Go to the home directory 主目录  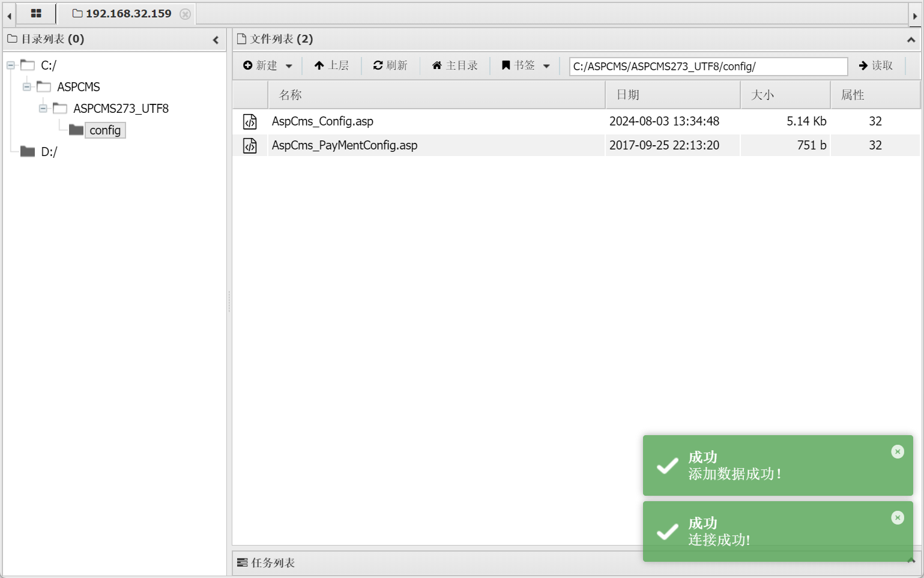pyautogui.click(x=455, y=65)
